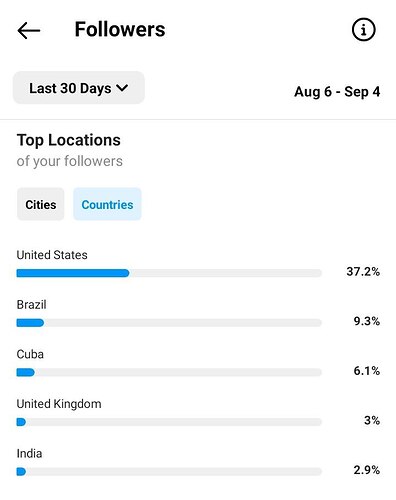Click the Brazil percentage bar
Viewport: 396px width, 500px height.
(169, 323)
